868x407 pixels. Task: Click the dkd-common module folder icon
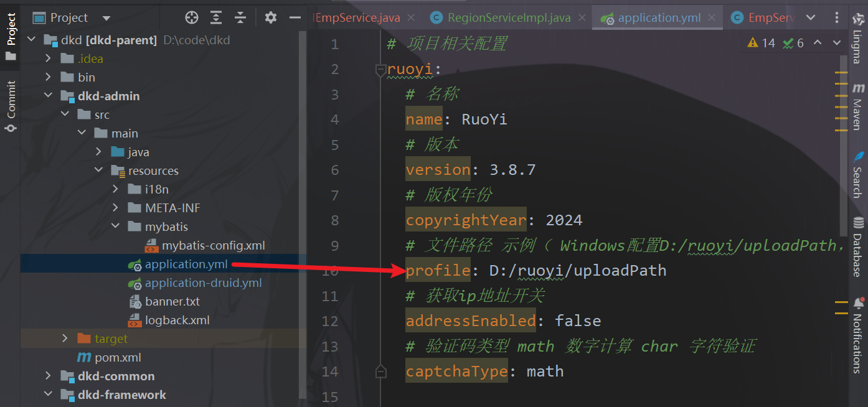pos(67,377)
